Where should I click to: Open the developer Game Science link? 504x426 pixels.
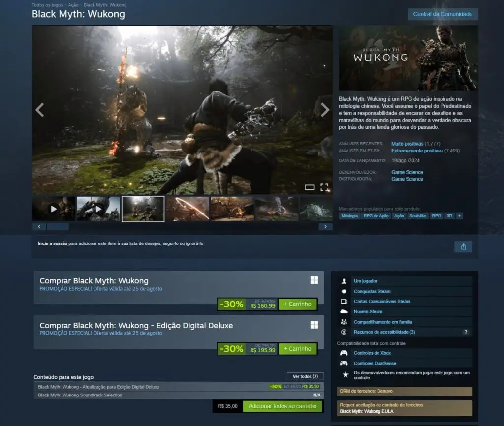point(407,172)
